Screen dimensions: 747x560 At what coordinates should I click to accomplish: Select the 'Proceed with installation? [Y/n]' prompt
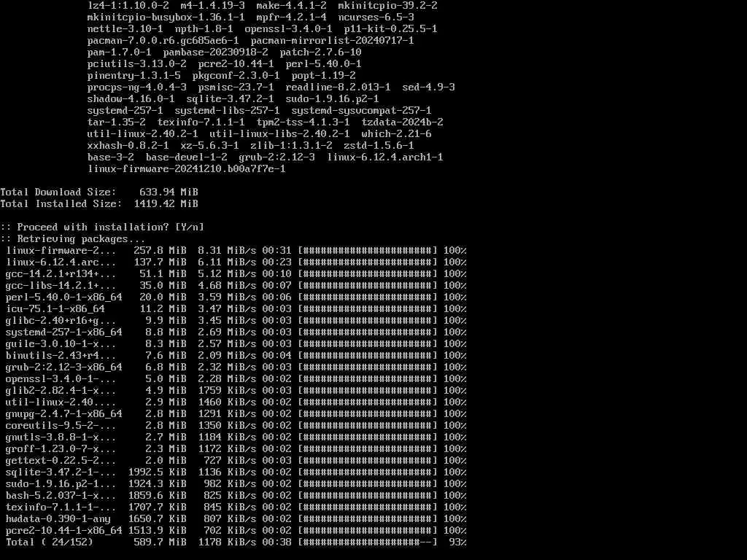[x=102, y=227]
